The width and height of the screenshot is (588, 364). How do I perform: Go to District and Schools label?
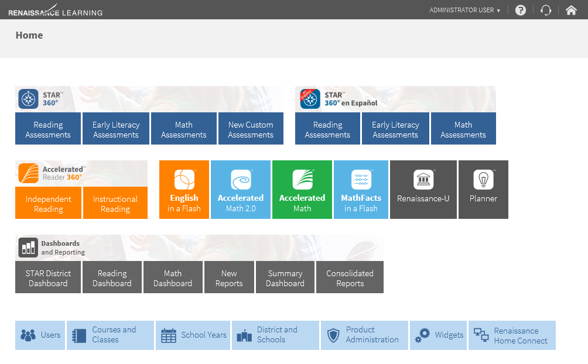pos(277,335)
